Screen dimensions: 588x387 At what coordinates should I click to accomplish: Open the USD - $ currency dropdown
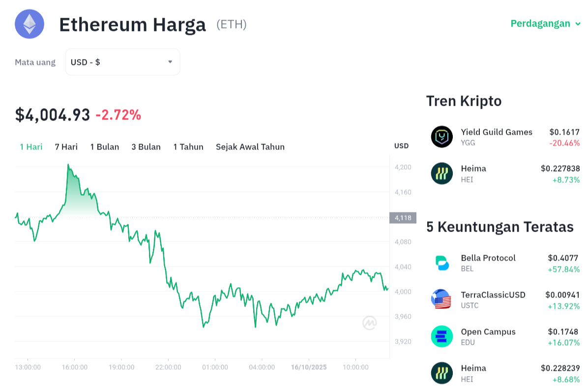(x=122, y=62)
